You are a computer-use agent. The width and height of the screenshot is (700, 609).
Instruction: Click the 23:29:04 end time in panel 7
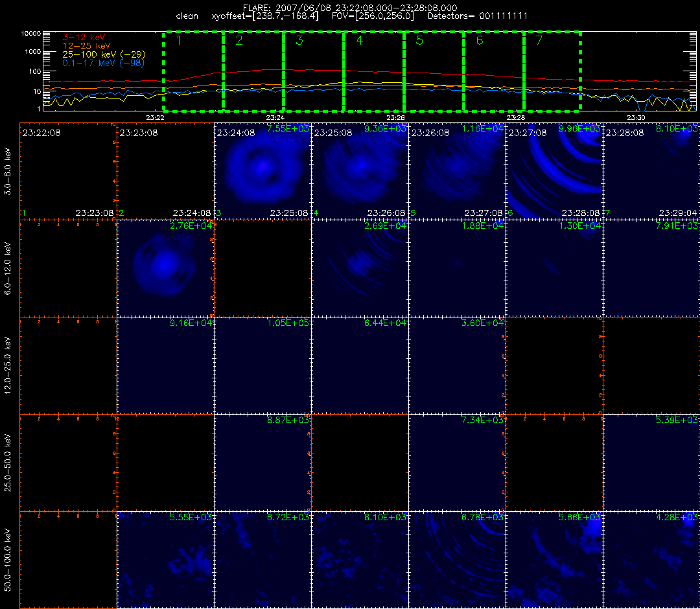[678, 213]
